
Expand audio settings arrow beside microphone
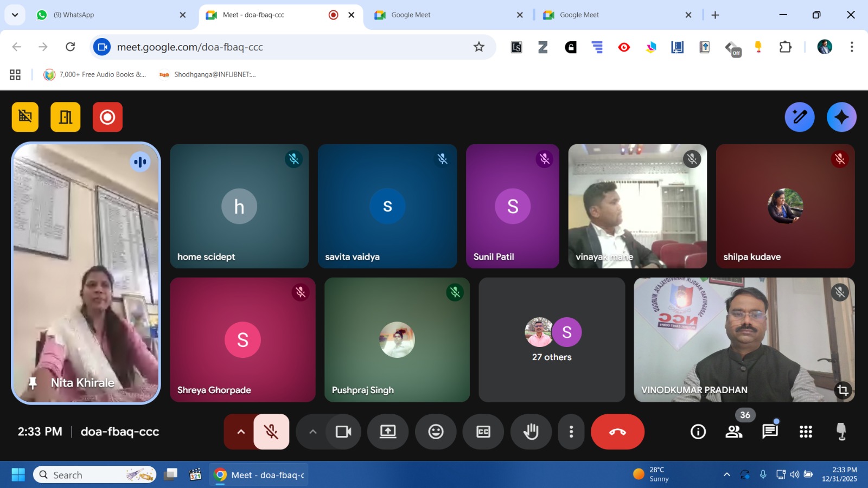pos(240,432)
